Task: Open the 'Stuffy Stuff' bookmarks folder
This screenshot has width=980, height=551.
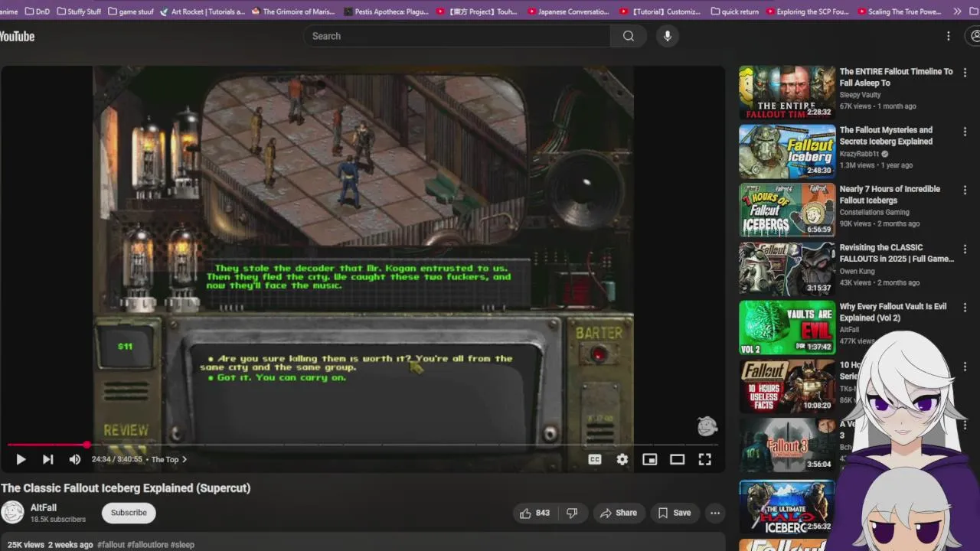Action: pos(79,11)
